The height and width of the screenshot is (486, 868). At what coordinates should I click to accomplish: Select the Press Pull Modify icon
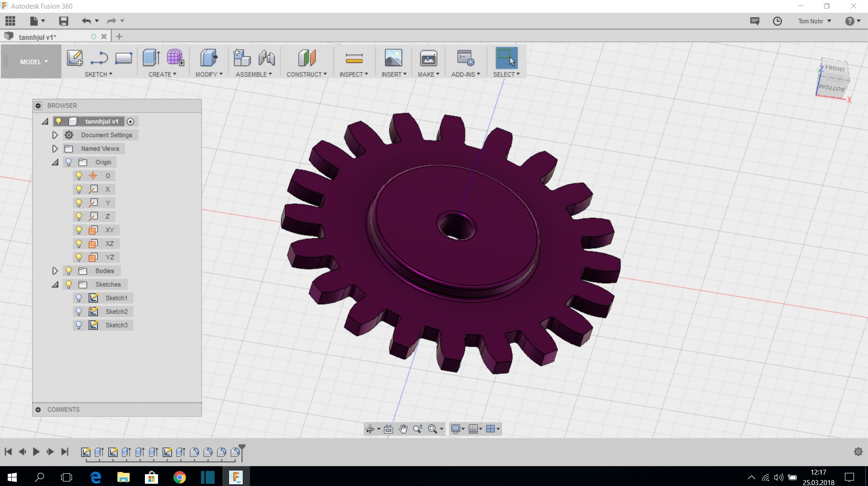click(x=208, y=58)
